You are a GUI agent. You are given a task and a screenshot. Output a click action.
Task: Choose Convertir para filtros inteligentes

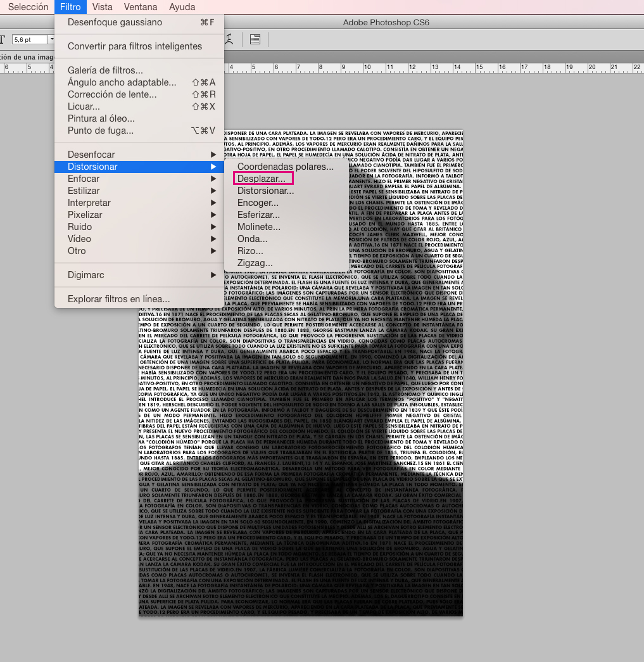[x=139, y=46]
